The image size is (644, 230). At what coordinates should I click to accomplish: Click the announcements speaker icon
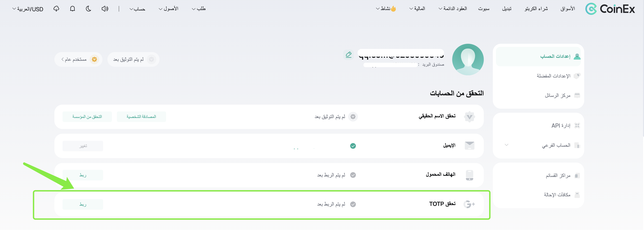point(105,9)
